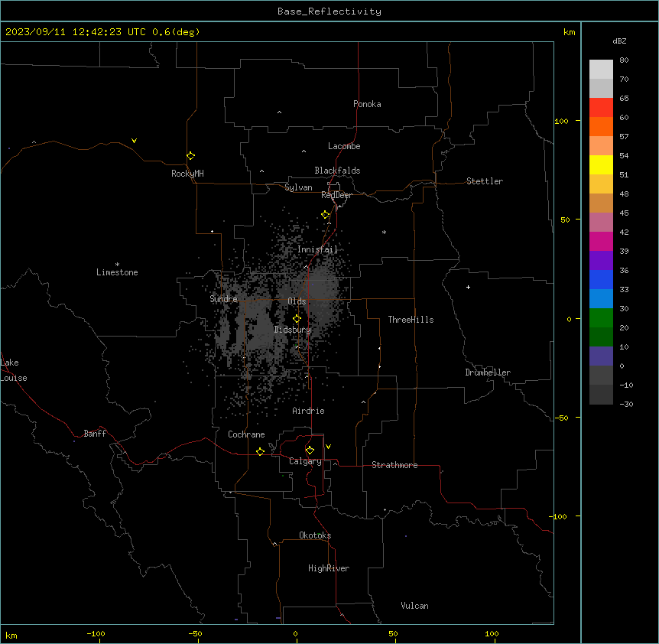Click the white plus marker northwest of Drumheller

468,287
